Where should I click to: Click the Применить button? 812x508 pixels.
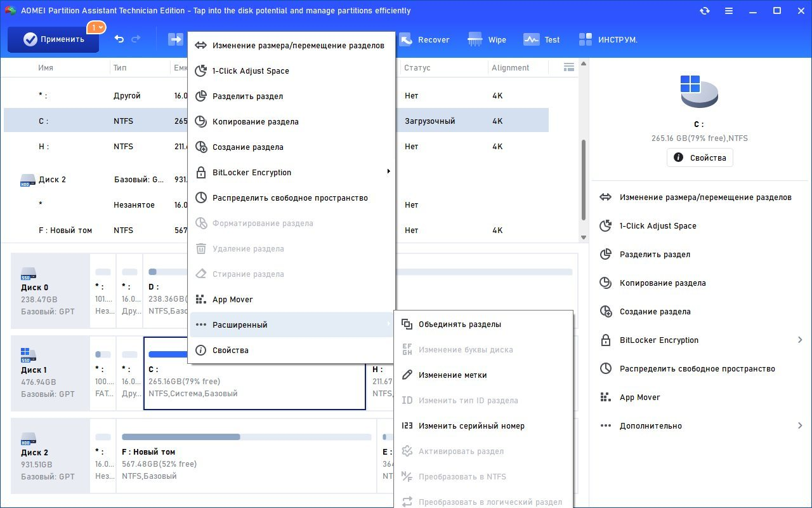[53, 39]
